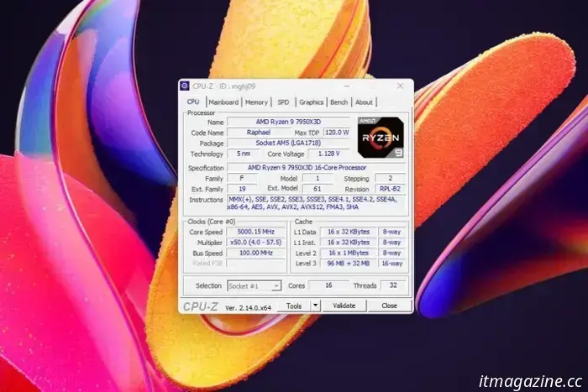Screen dimensions: 588x392
Task: Click the Instructions list text box
Action: point(317,203)
